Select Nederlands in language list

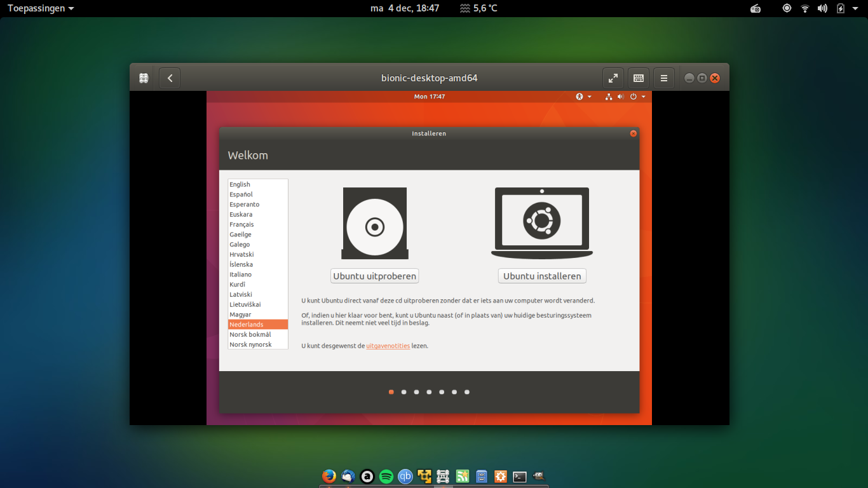point(258,325)
